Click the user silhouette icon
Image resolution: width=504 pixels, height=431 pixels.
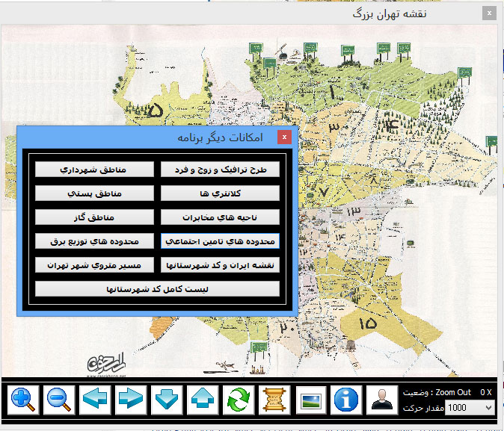coord(382,400)
